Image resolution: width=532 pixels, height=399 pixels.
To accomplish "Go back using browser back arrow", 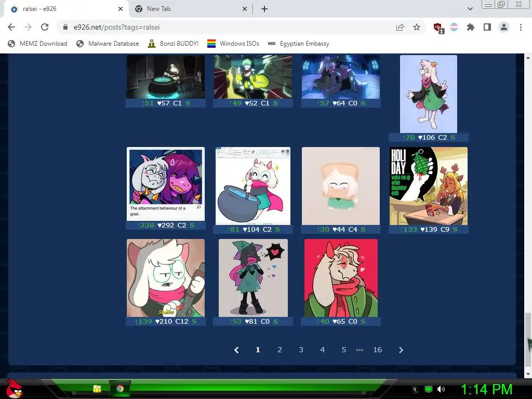I will point(11,27).
